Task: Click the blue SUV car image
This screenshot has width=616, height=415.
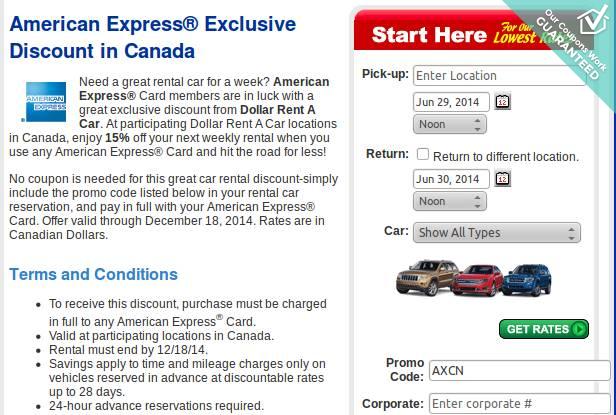Action: pos(527,279)
